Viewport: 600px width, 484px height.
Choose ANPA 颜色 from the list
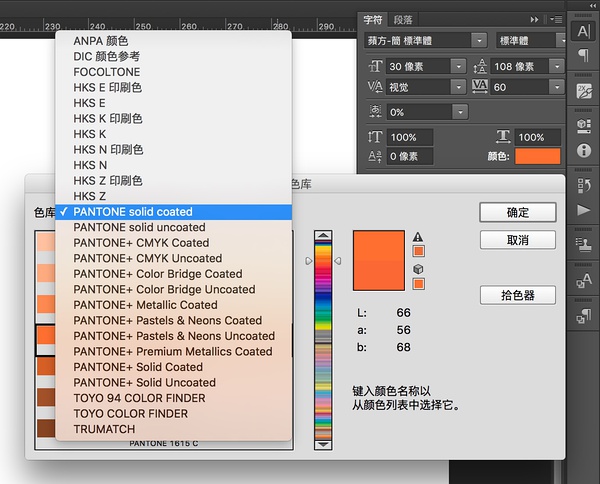(x=174, y=41)
